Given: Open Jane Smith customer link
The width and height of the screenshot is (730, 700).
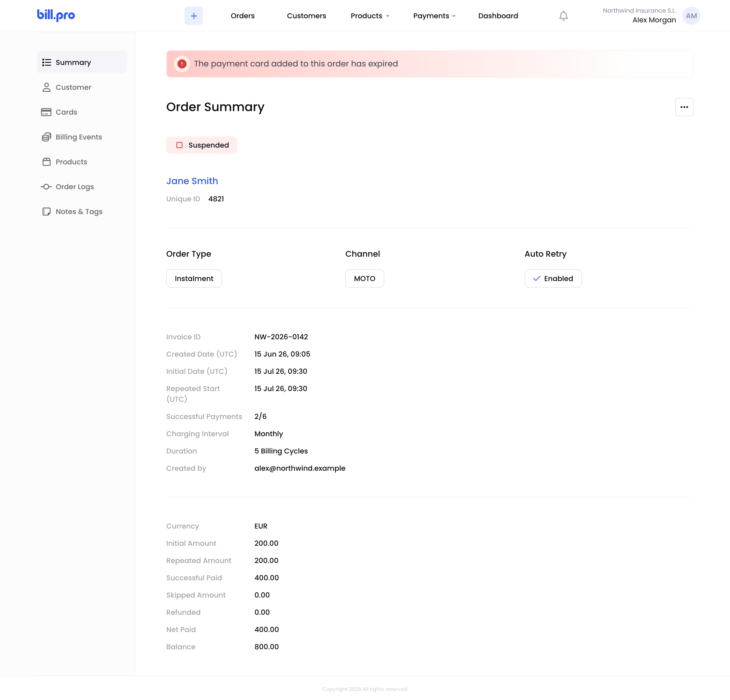Looking at the screenshot, I should [x=192, y=181].
